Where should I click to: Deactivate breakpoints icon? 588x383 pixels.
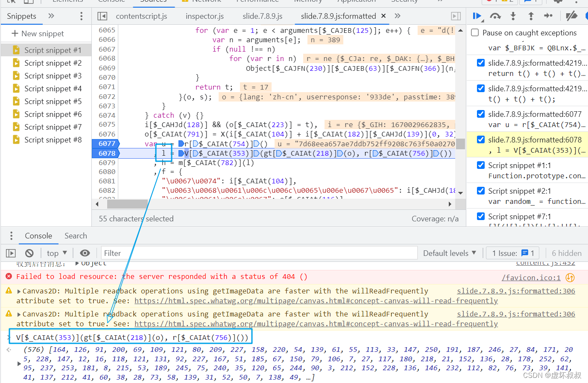[571, 16]
